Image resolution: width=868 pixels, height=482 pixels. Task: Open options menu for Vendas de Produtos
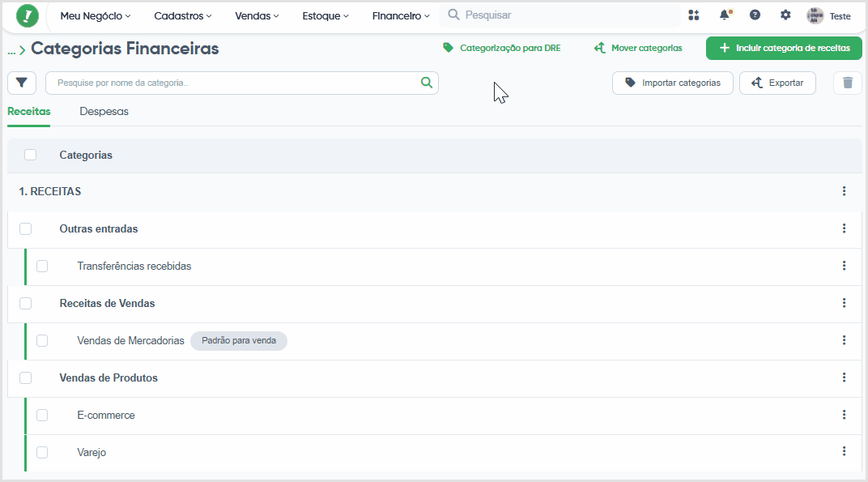pyautogui.click(x=844, y=377)
